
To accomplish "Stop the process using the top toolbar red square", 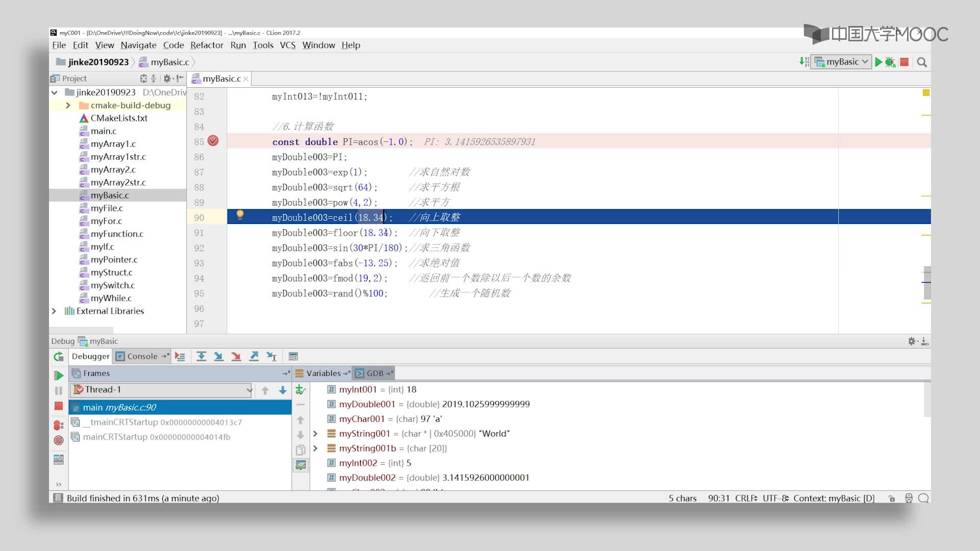I will click(x=904, y=62).
